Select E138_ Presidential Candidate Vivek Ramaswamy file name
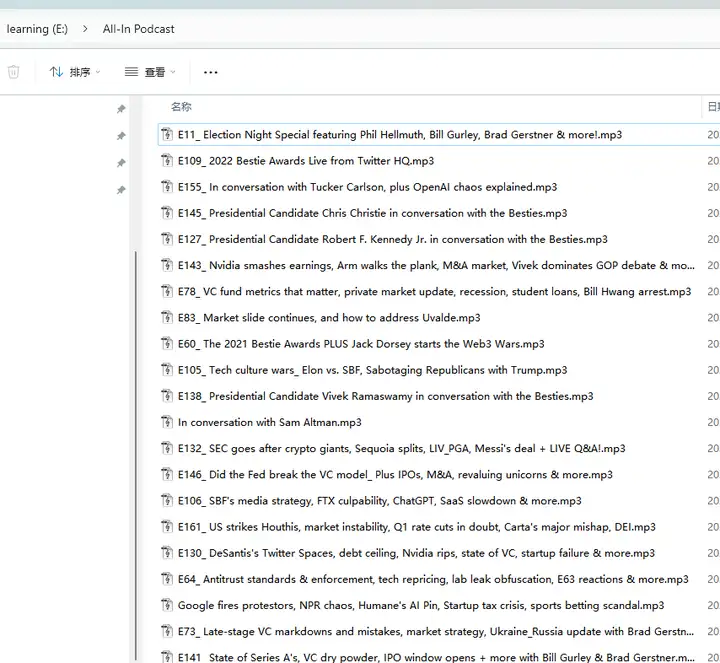This screenshot has width=720, height=663. pos(386,396)
